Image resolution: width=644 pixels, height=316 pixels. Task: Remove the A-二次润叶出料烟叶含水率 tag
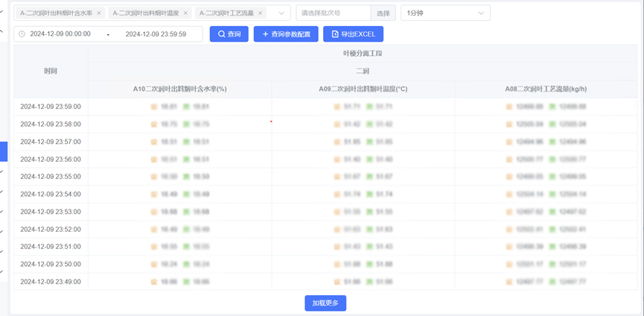98,13
